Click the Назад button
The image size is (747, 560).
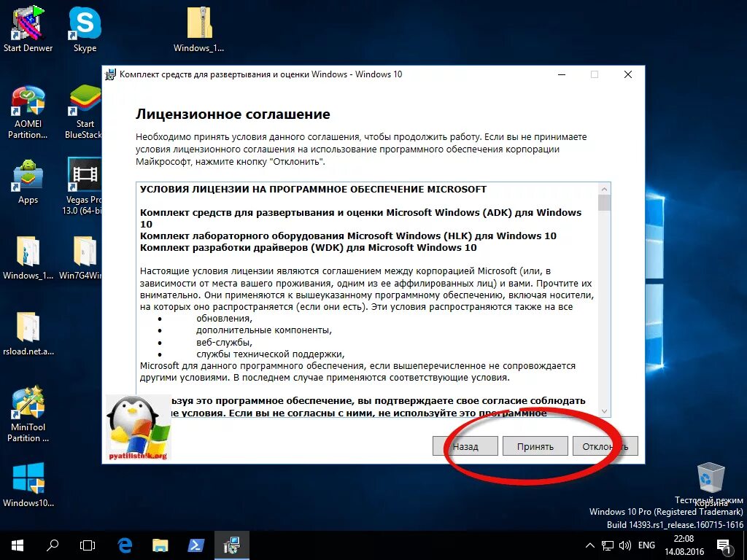tap(465, 446)
